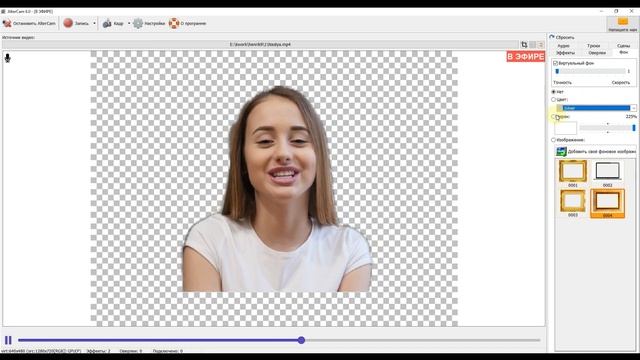Pause the video playback
This screenshot has height=360, width=640.
coord(8,340)
